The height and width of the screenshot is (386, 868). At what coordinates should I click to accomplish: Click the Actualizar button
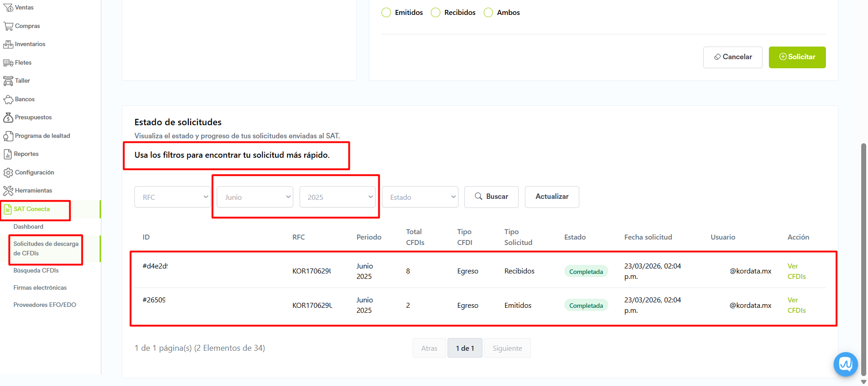tap(552, 197)
